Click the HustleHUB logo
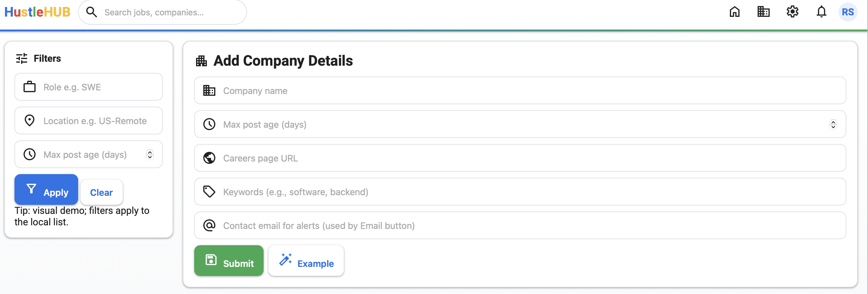The image size is (868, 294). (x=37, y=12)
